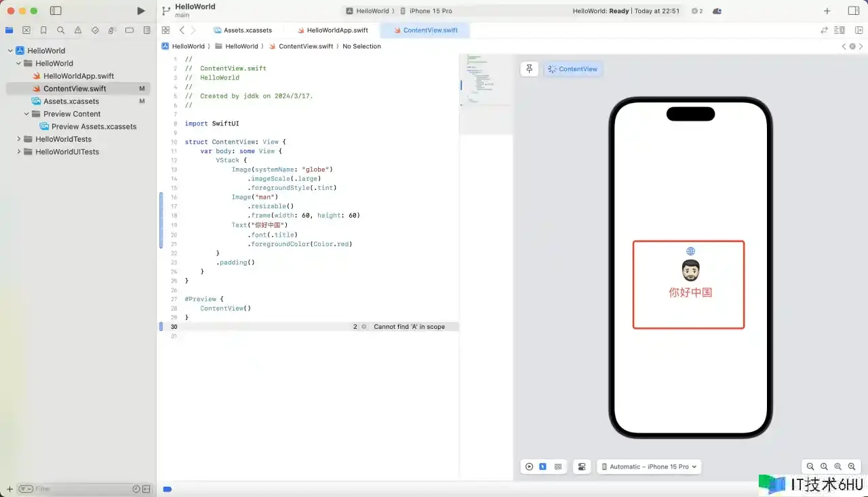This screenshot has height=497, width=868.
Task: Switch to the Assets.xcassets tab
Action: (x=243, y=31)
